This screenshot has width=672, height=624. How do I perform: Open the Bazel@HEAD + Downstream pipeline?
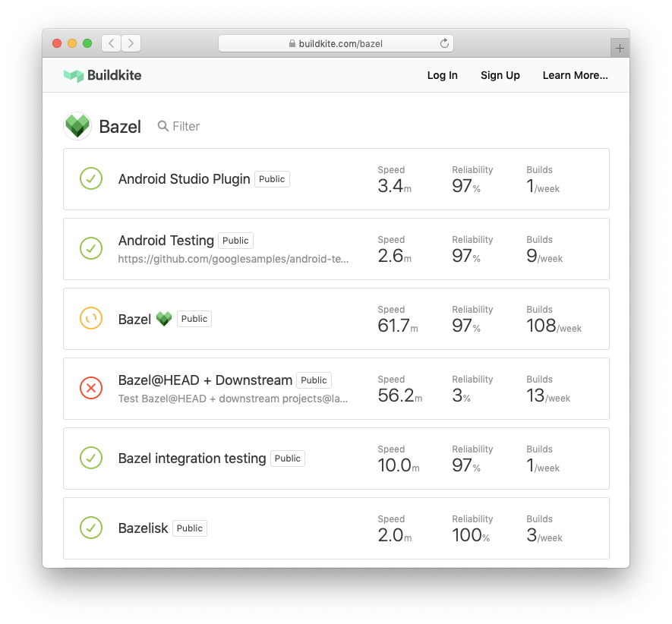point(206,380)
